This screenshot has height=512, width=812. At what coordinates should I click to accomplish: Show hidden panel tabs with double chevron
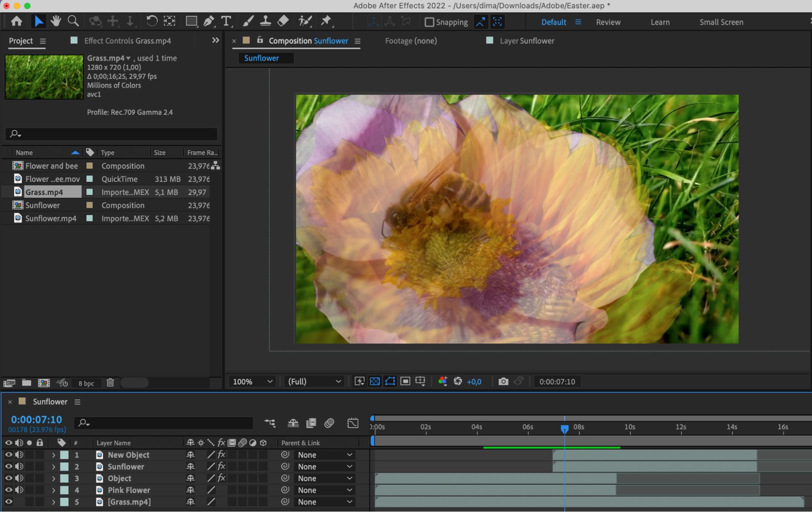point(216,40)
